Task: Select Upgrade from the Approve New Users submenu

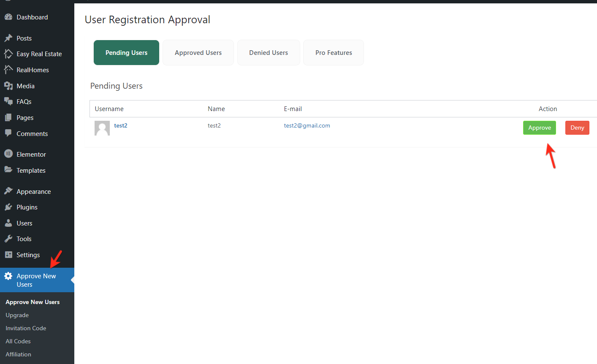Action: pyautogui.click(x=17, y=315)
